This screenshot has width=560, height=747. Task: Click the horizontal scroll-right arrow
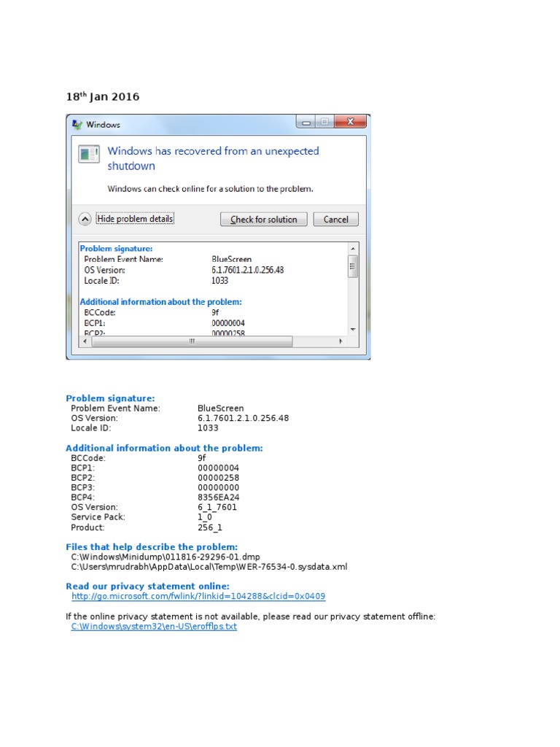point(341,341)
